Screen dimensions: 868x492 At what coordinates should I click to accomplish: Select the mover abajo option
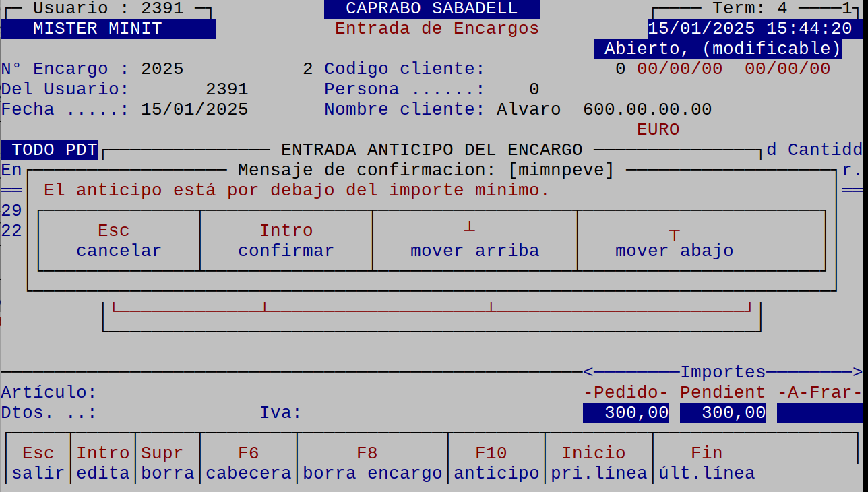674,242
